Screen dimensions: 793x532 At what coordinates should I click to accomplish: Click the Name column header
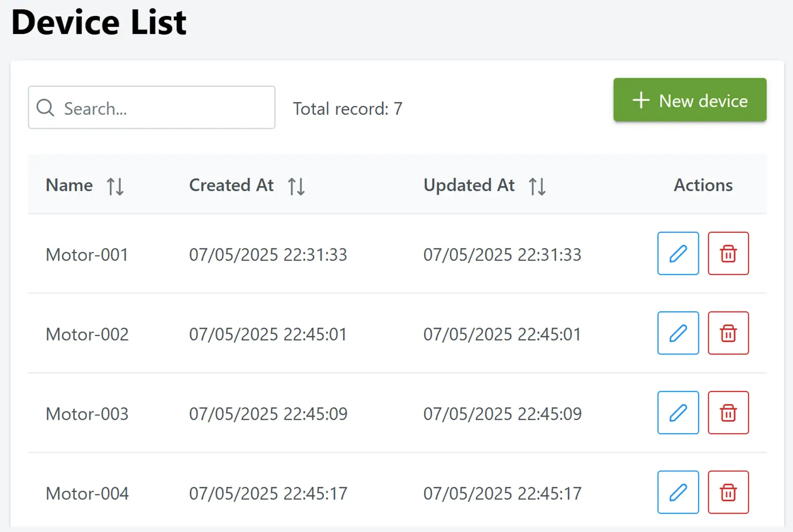click(69, 185)
